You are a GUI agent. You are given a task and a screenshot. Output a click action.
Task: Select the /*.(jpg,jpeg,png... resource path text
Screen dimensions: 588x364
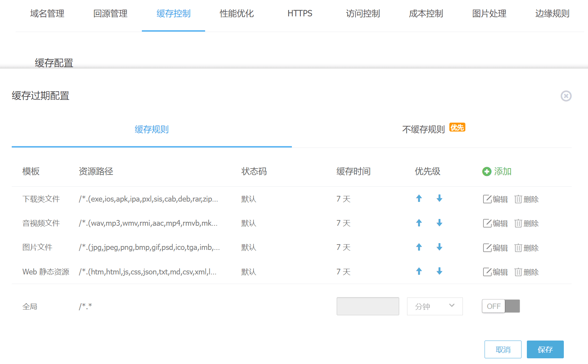coord(149,247)
